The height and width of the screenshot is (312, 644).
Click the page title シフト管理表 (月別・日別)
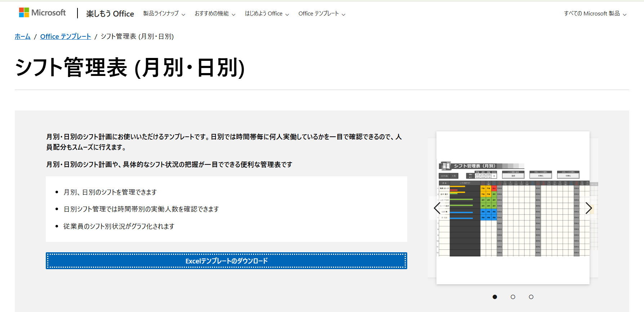(x=130, y=67)
